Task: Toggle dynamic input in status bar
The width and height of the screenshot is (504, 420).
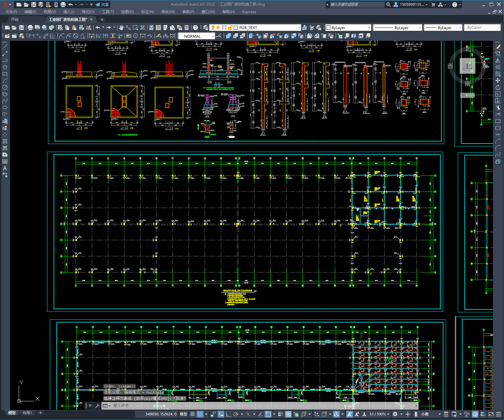Action: 221,414
